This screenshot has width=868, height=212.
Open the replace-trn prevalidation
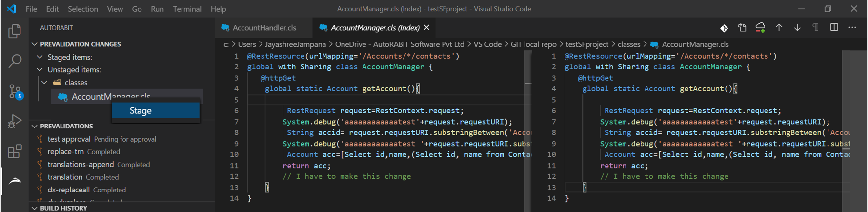pos(83,152)
